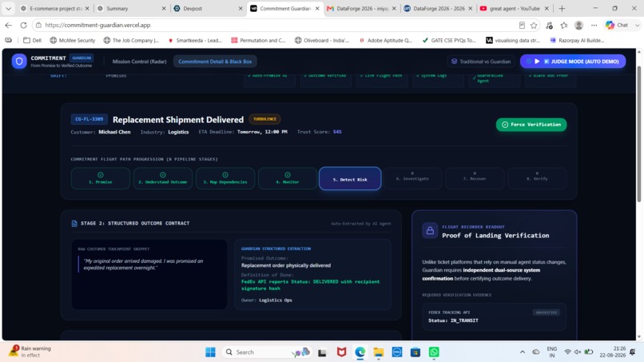The width and height of the screenshot is (644, 362).
Task: Select stage 8. Verify
Action: pos(537,178)
